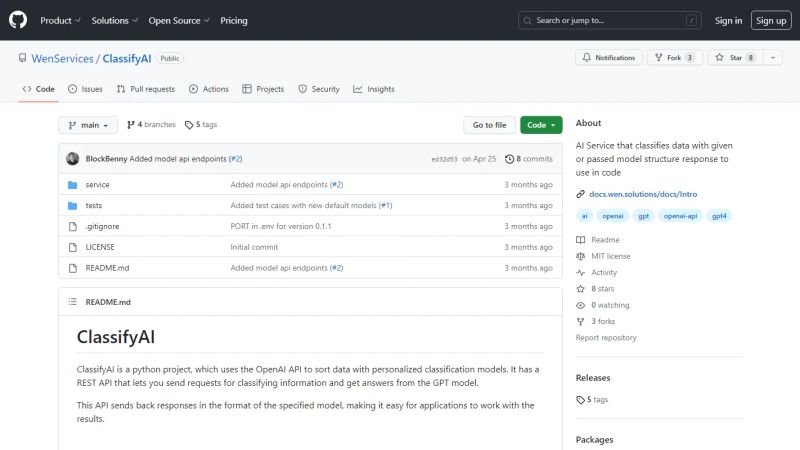The height and width of the screenshot is (450, 800).
Task: Select the 'gpt' topic tag
Action: click(643, 216)
